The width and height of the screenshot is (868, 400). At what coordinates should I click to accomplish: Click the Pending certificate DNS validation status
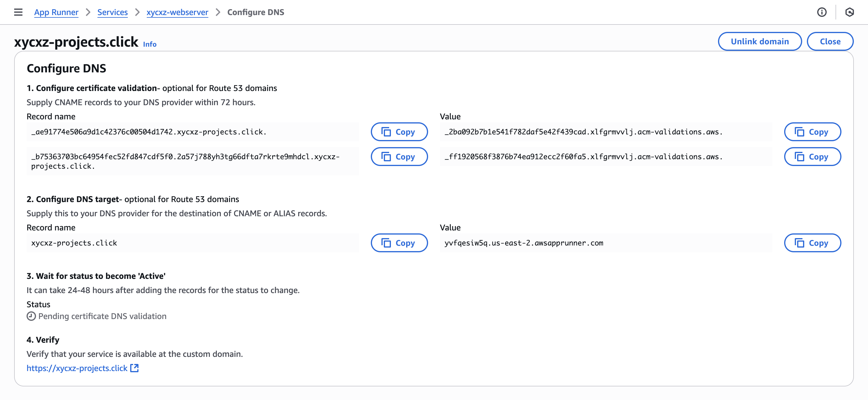tap(102, 316)
